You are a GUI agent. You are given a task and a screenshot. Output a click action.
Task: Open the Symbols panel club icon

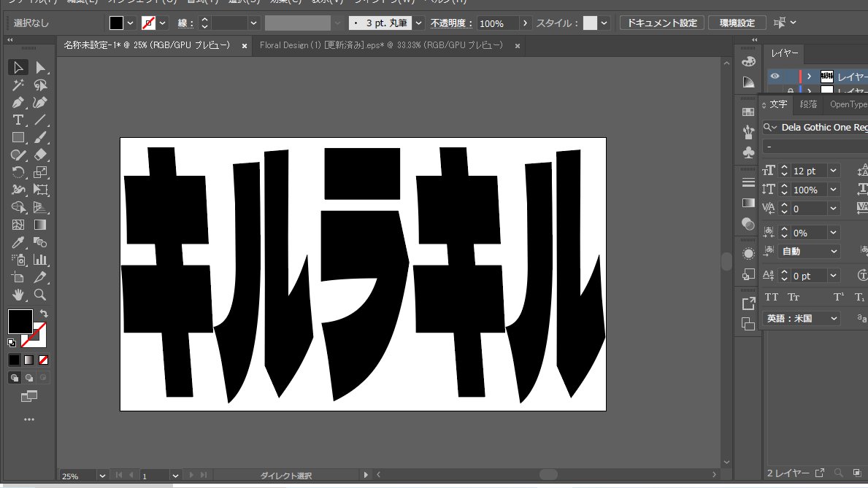(x=748, y=152)
